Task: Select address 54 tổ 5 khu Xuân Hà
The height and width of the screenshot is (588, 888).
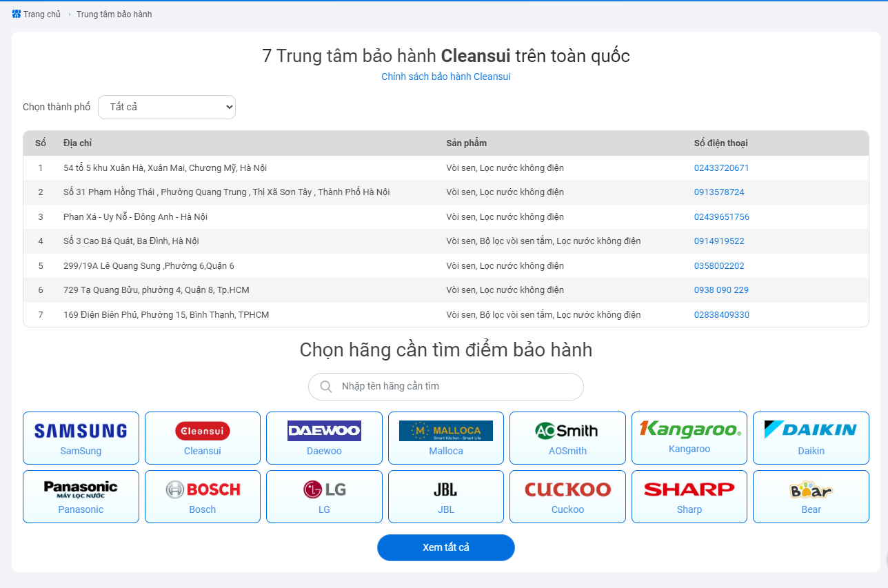Action: coord(165,168)
